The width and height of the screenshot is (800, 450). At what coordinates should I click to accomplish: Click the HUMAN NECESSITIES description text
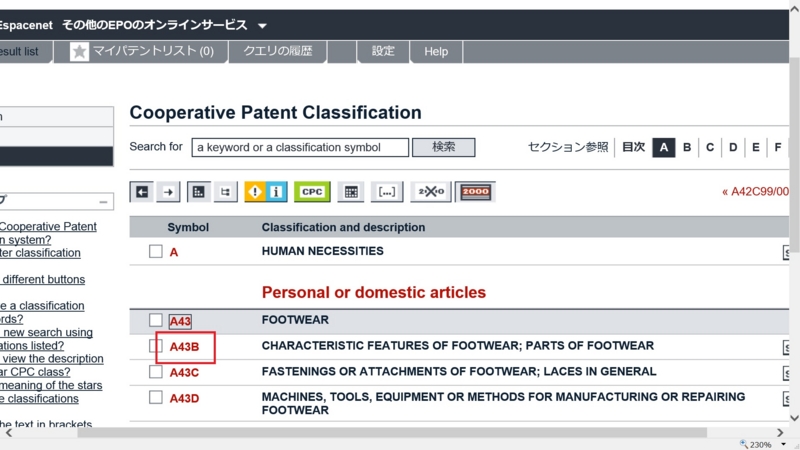[x=322, y=251]
